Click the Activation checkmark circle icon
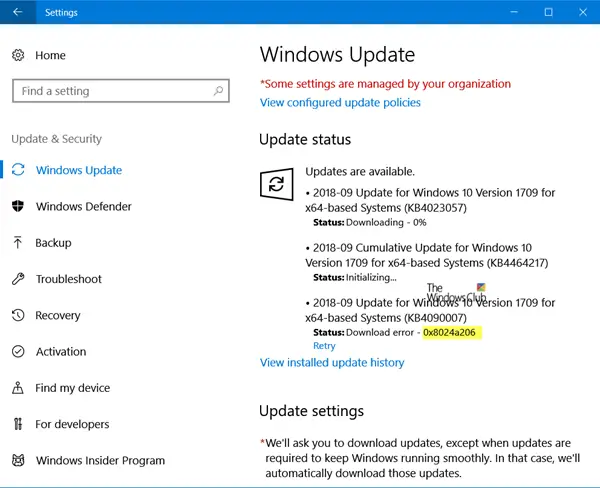The width and height of the screenshot is (600, 488). tap(18, 351)
